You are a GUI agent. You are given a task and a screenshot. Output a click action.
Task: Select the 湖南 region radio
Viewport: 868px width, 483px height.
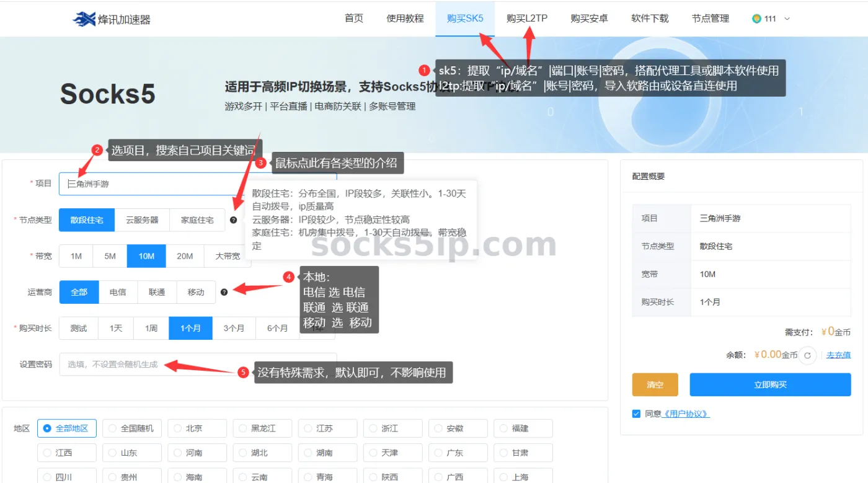tap(327, 453)
